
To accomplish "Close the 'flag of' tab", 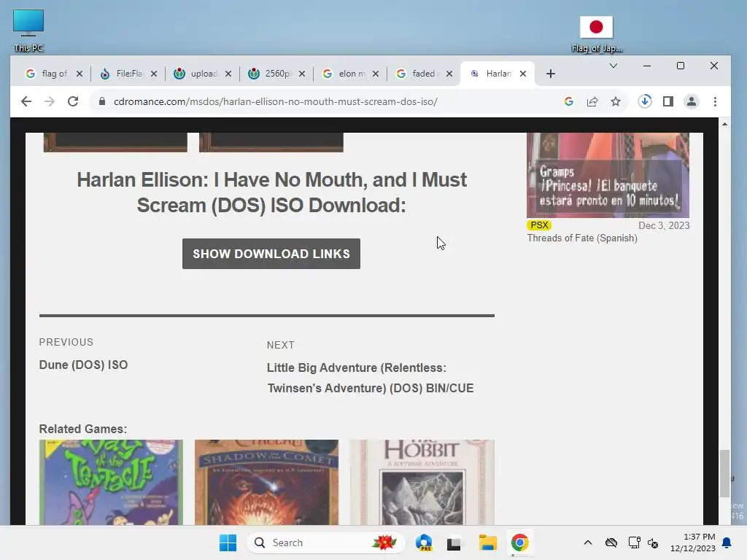I will pos(80,74).
